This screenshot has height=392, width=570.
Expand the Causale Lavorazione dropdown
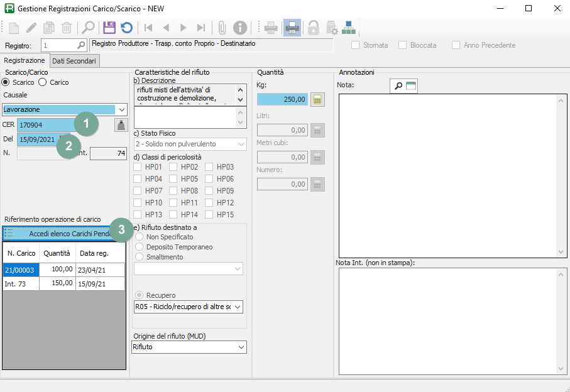121,109
